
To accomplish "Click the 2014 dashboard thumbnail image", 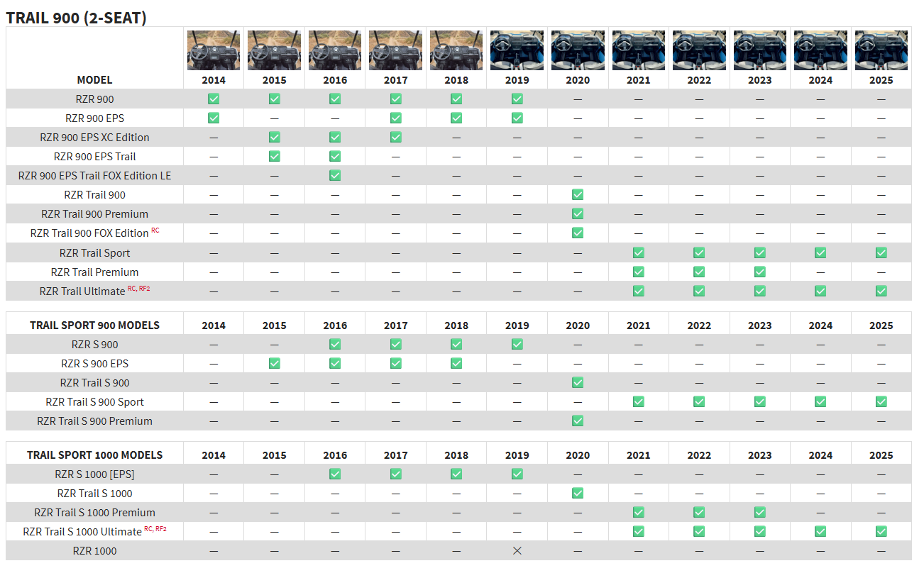I will tap(213, 50).
